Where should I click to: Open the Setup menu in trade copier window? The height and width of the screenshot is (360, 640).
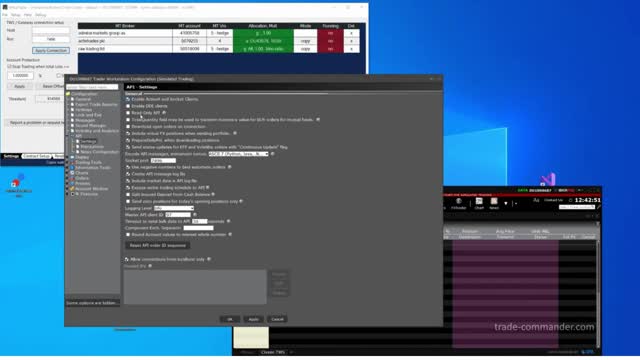pos(16,15)
